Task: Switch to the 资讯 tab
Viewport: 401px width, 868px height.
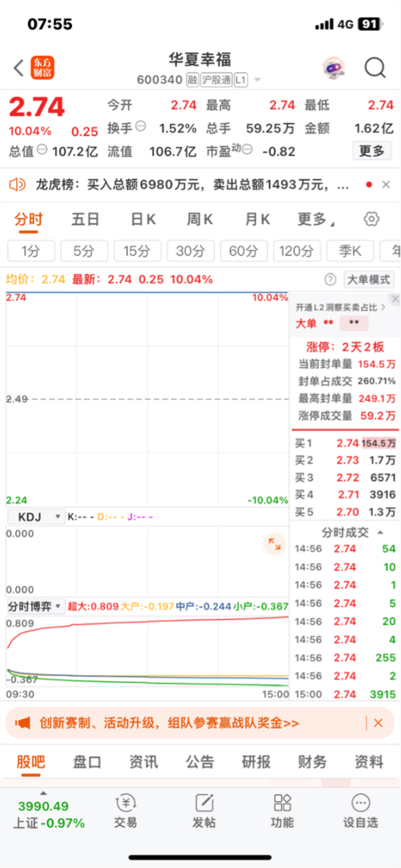Action: pyautogui.click(x=143, y=762)
